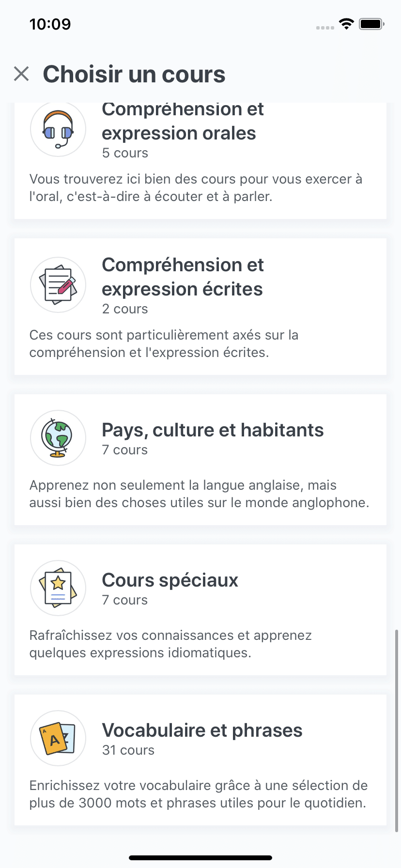
Task: Tap the 31 cours count label
Action: point(128,750)
